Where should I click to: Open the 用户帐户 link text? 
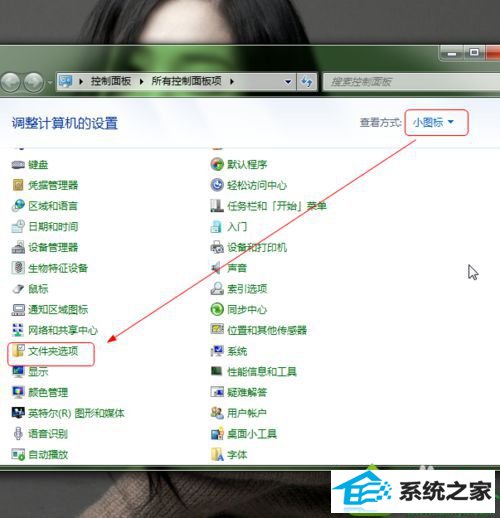click(247, 413)
